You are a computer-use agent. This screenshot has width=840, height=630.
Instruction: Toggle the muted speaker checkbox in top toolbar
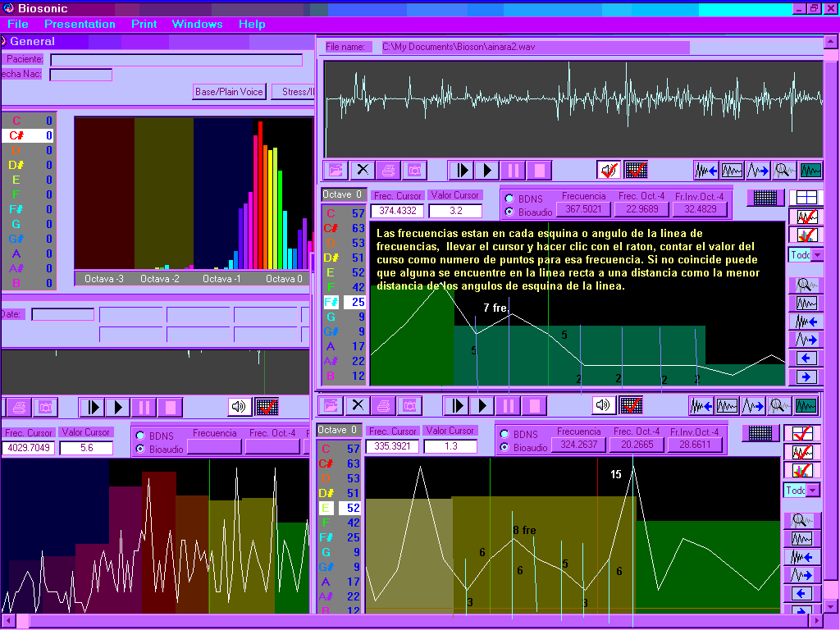click(x=609, y=170)
